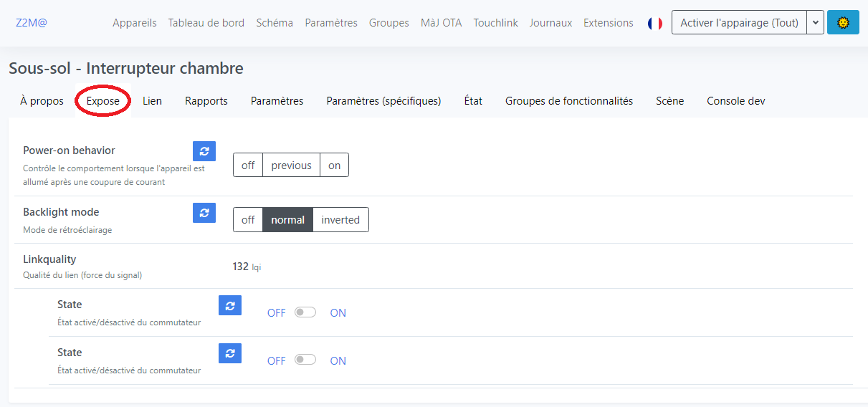Open Paramètres in the top navigation
This screenshot has width=868, height=407.
coord(331,23)
